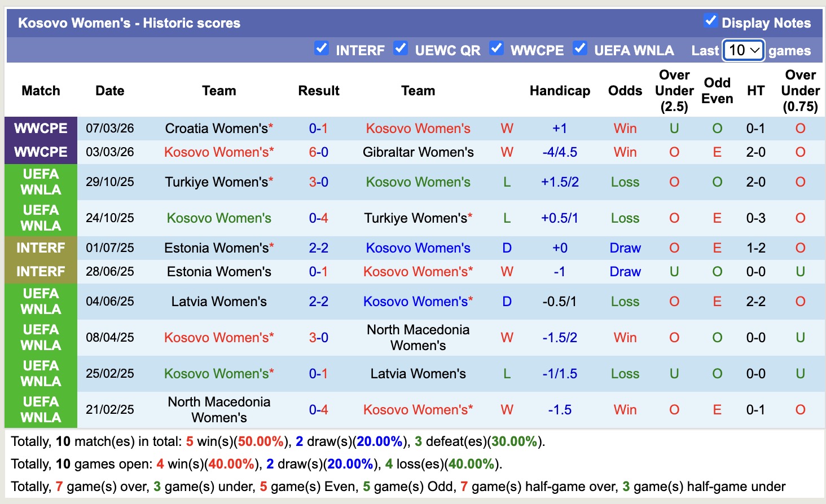Open Latvia Women's team on 04/06/25 row

coord(219,302)
